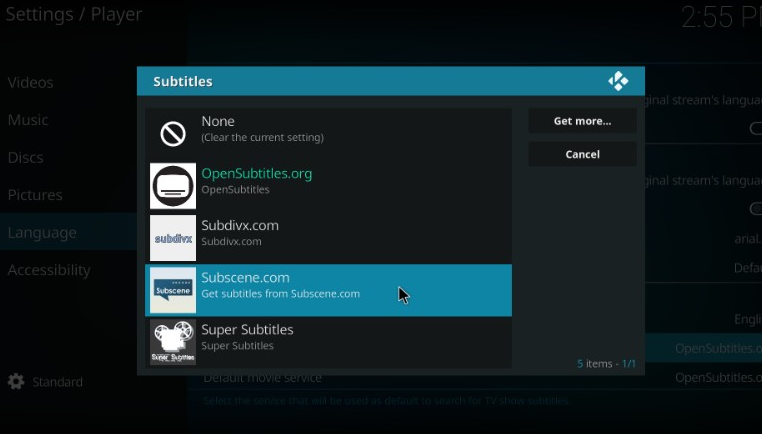Switch to Pictures settings category
The width and height of the screenshot is (762, 434).
pyautogui.click(x=35, y=195)
